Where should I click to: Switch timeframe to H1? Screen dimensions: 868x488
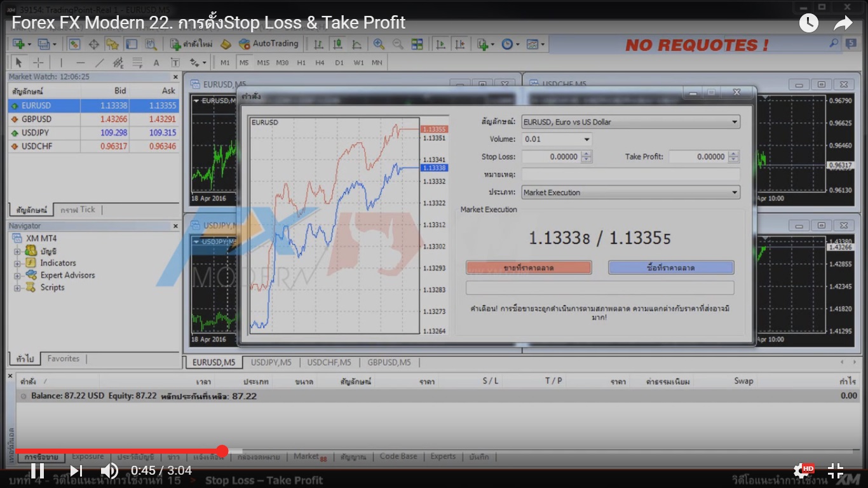(x=301, y=62)
